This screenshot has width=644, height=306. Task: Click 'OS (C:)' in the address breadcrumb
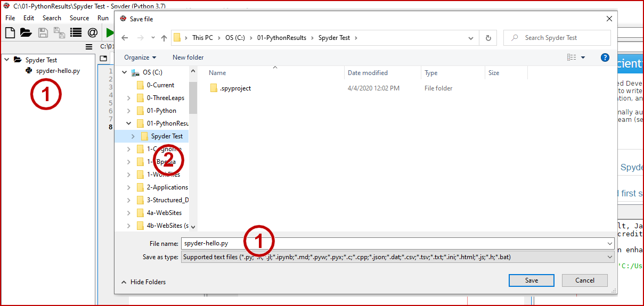point(235,38)
